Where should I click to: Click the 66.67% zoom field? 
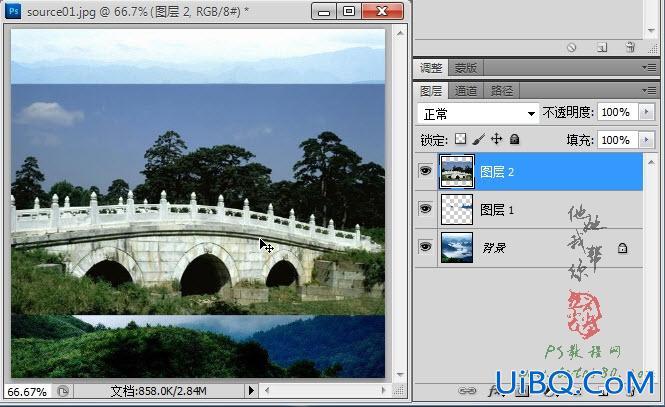coord(27,391)
